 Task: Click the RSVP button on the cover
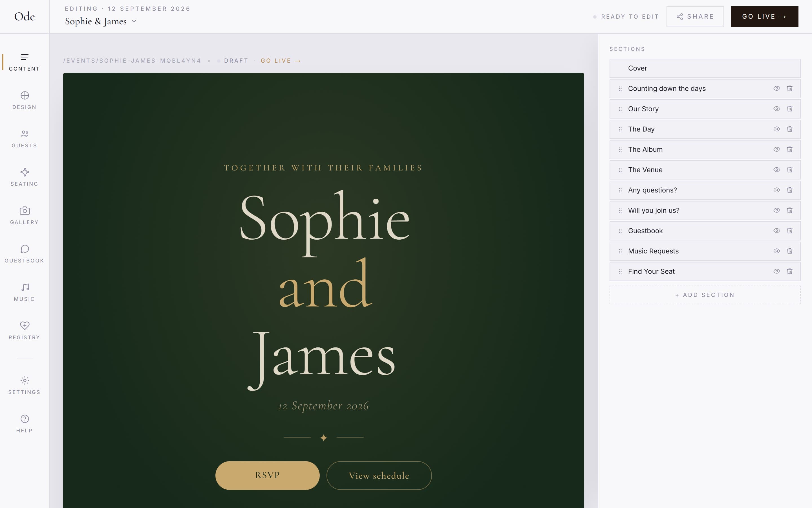[x=267, y=476]
